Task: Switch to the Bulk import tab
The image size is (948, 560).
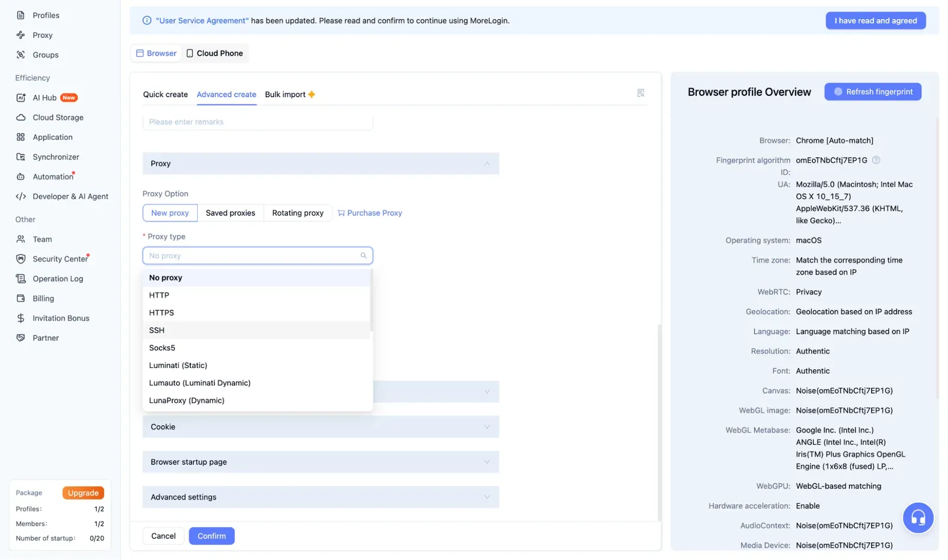Action: 290,94
